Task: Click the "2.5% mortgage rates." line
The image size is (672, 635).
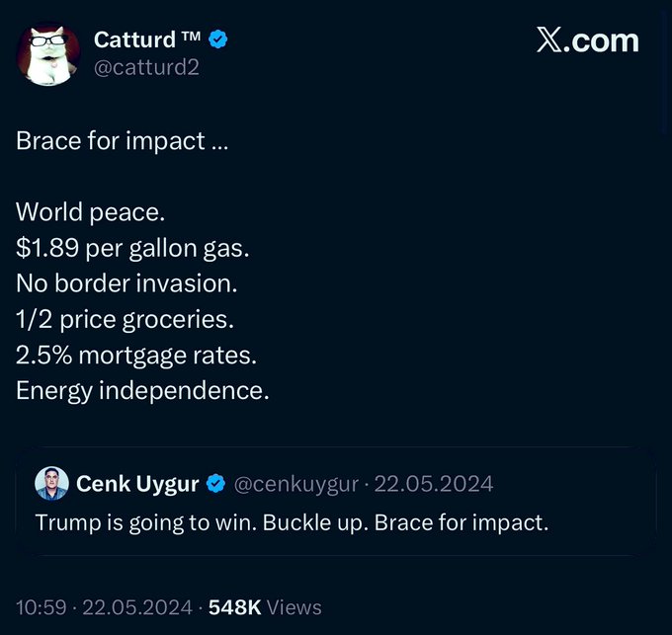Action: click(x=136, y=355)
